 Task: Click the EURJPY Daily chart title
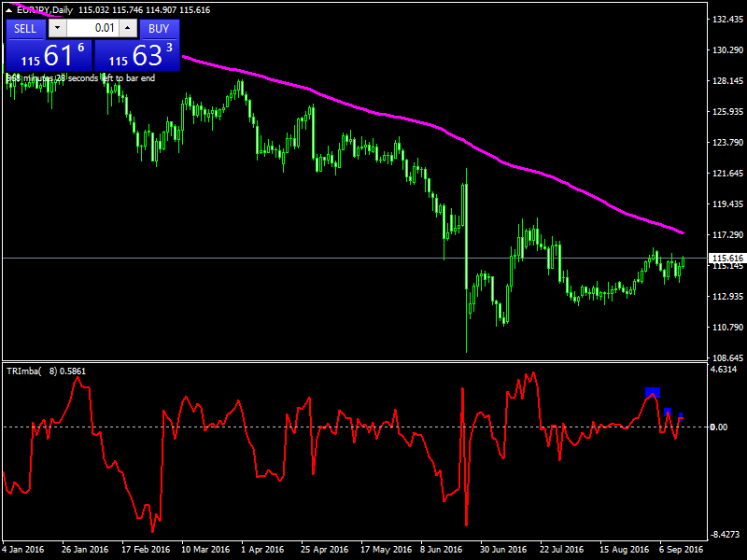tap(45, 10)
